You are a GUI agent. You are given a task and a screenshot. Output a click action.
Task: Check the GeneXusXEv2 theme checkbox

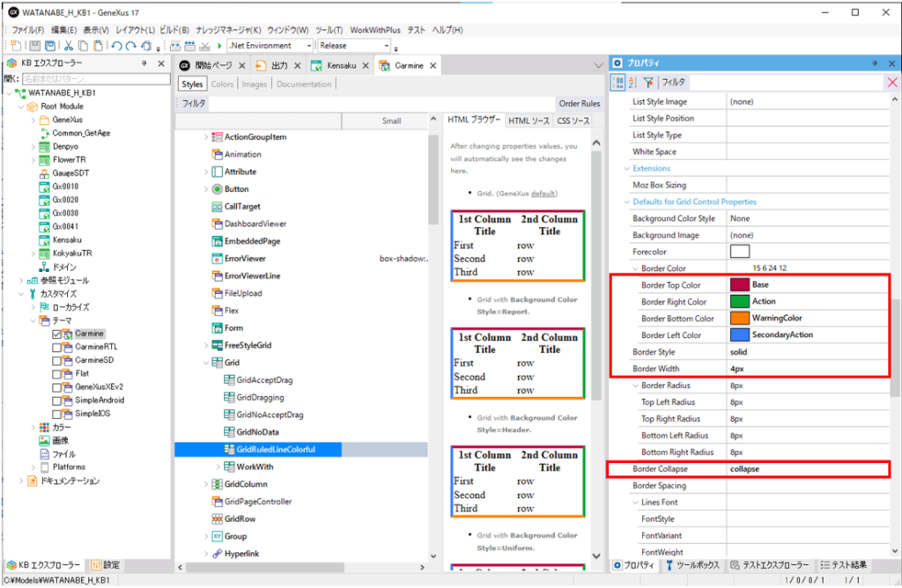(56, 387)
